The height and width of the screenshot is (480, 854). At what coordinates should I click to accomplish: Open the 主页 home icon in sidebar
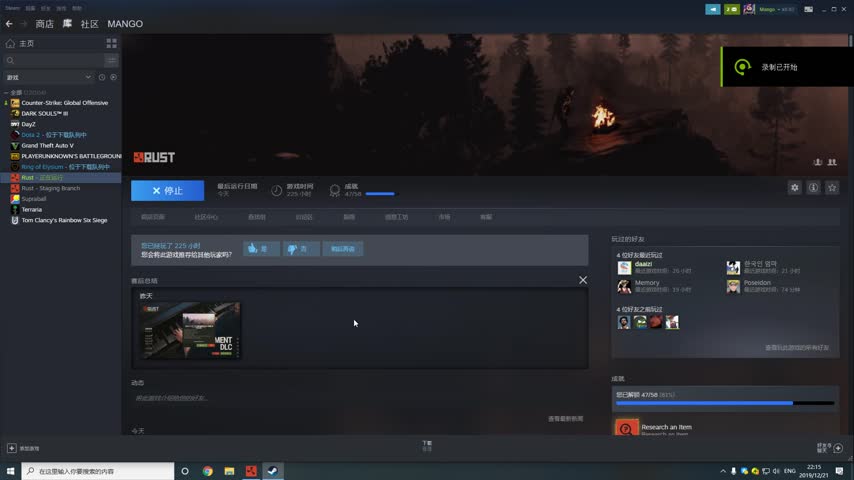10,43
